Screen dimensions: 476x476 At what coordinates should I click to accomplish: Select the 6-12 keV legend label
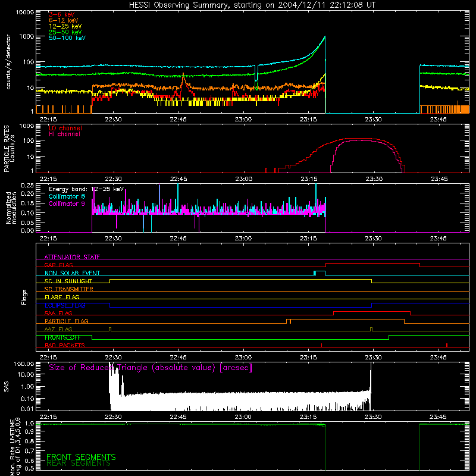64,20
